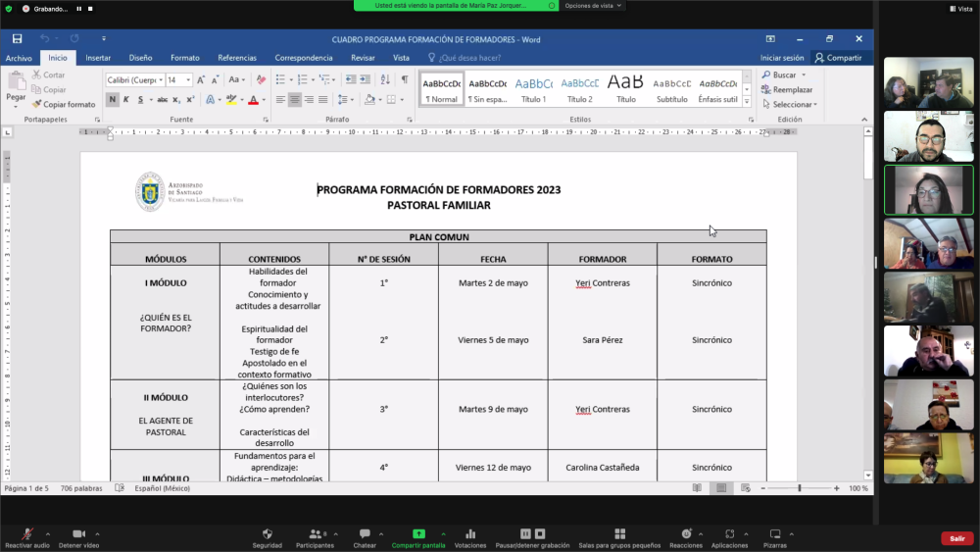980x552 pixels.
Task: Open highlight color dropdown arrow
Action: (242, 100)
